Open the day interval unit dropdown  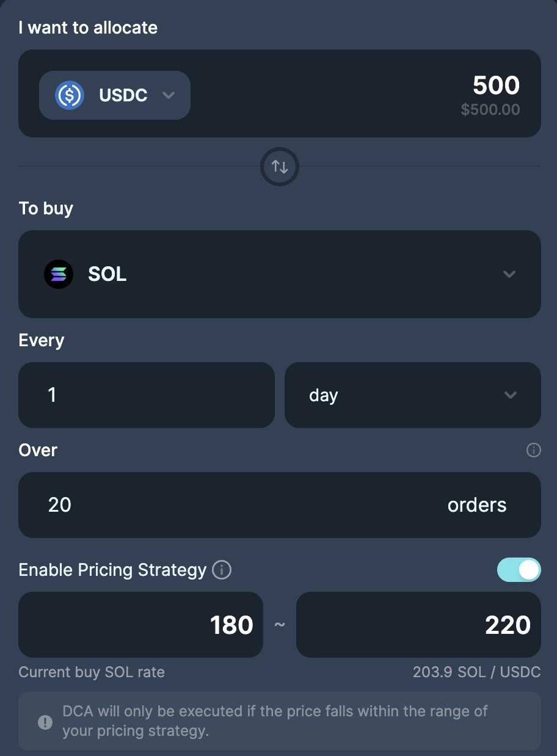tap(412, 395)
